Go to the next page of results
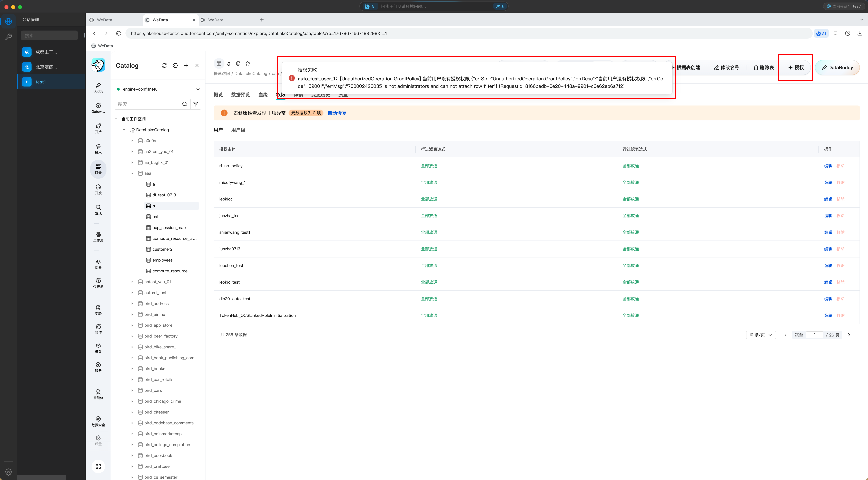868x480 pixels. coord(849,335)
